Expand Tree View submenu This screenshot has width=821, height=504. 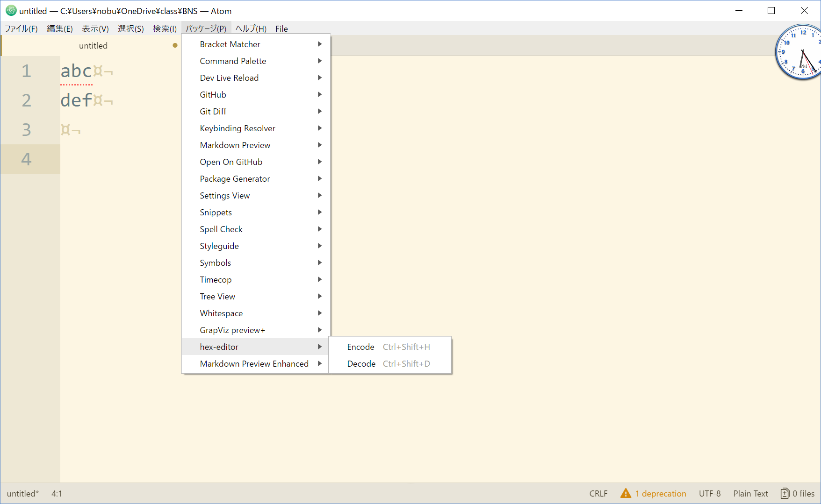256,296
